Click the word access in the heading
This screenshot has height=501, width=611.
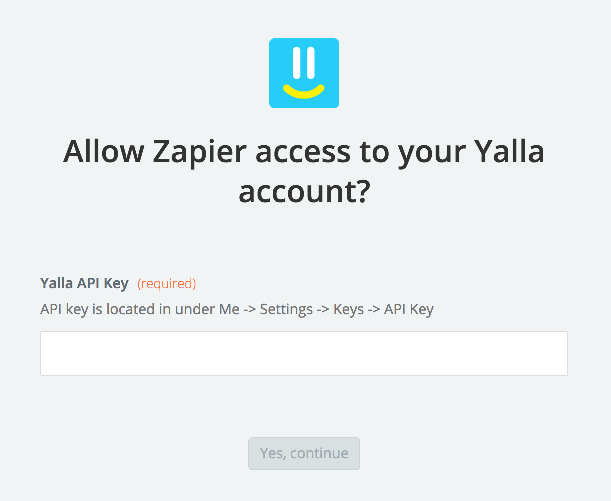click(x=303, y=153)
